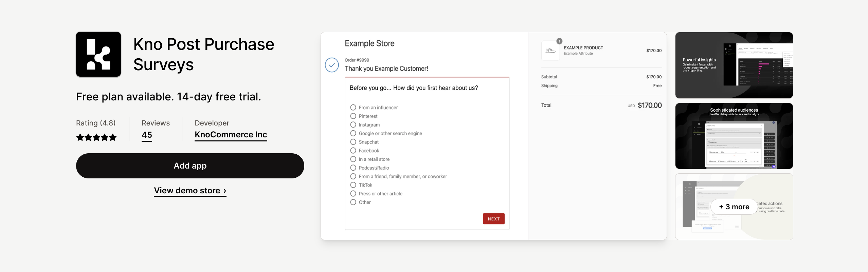Click the Total '$170.00' amount
This screenshot has height=272, width=868.
650,105
